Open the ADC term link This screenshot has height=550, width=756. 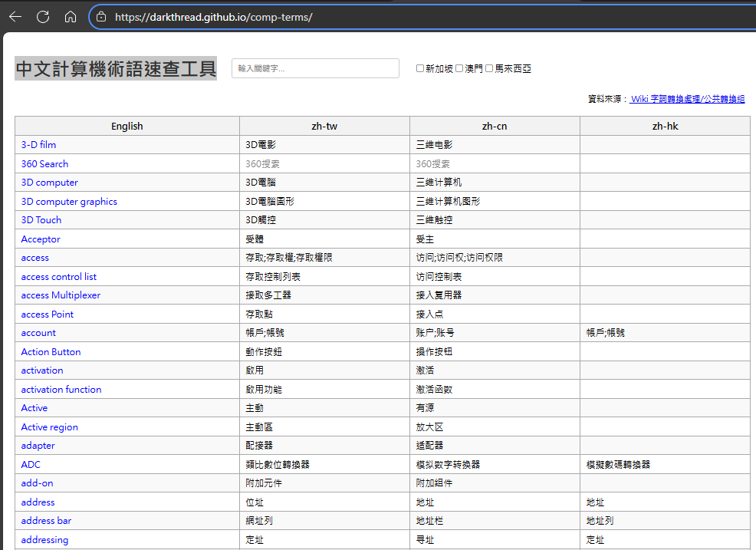pyautogui.click(x=31, y=464)
